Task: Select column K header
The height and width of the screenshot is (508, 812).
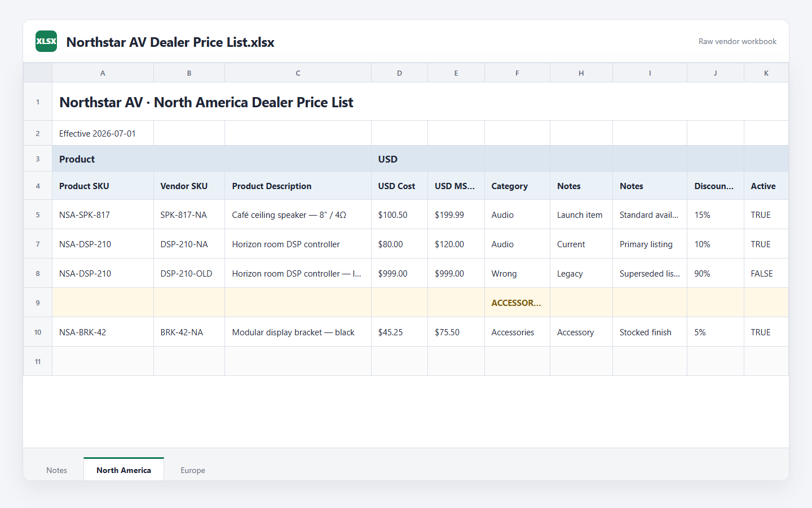Action: click(x=766, y=73)
